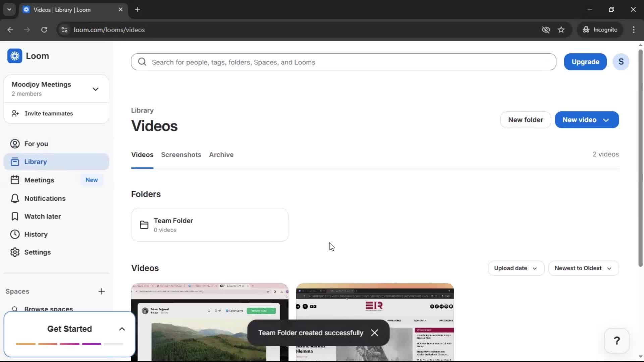Click the Upgrade button
The height and width of the screenshot is (362, 644).
pyautogui.click(x=585, y=62)
